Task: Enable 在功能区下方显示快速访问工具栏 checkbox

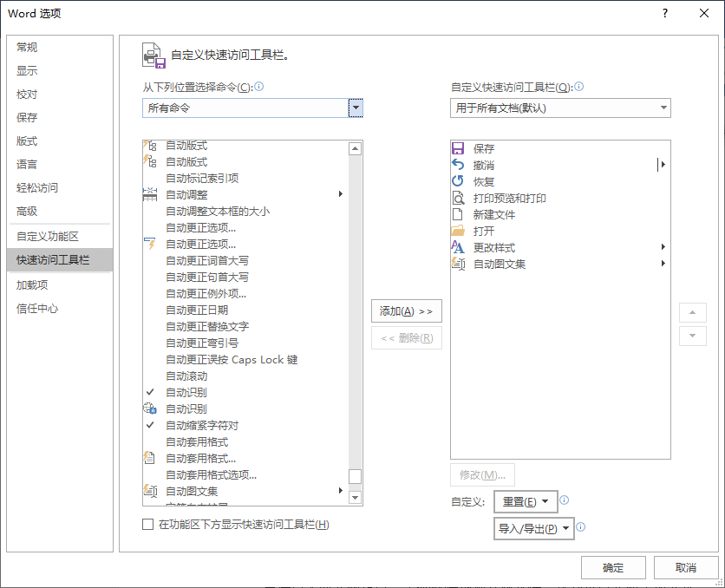Action: [148, 524]
